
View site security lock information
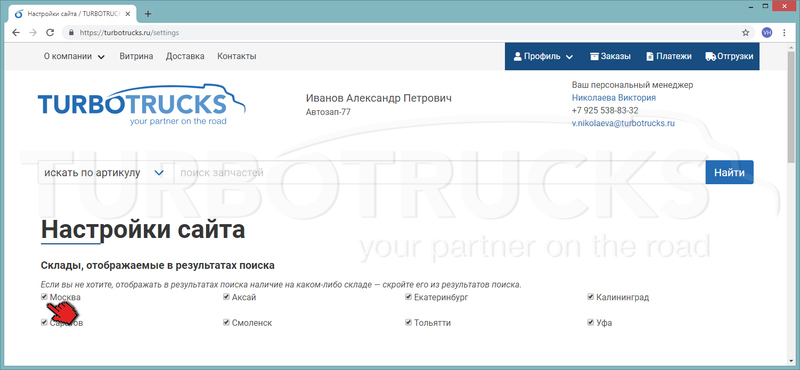[x=71, y=32]
